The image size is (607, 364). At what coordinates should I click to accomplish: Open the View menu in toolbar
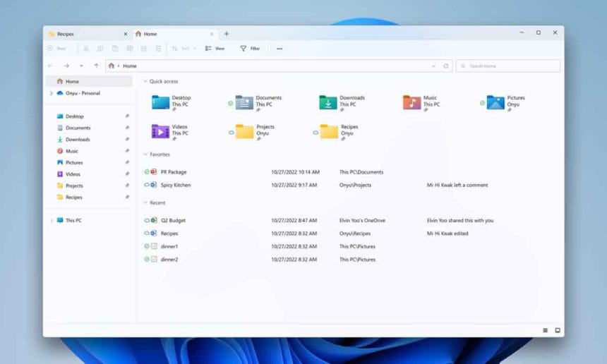tap(215, 49)
